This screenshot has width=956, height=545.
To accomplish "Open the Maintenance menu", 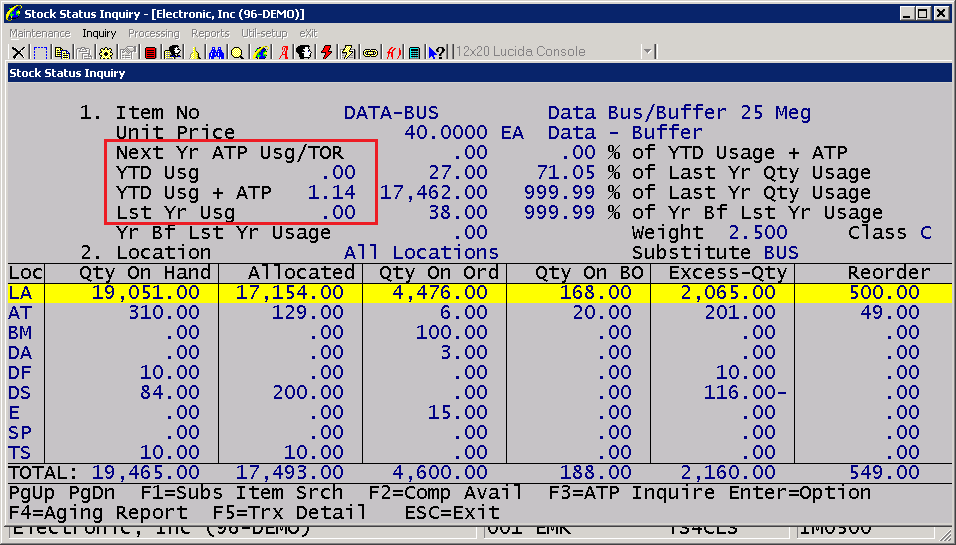I will click(x=40, y=33).
